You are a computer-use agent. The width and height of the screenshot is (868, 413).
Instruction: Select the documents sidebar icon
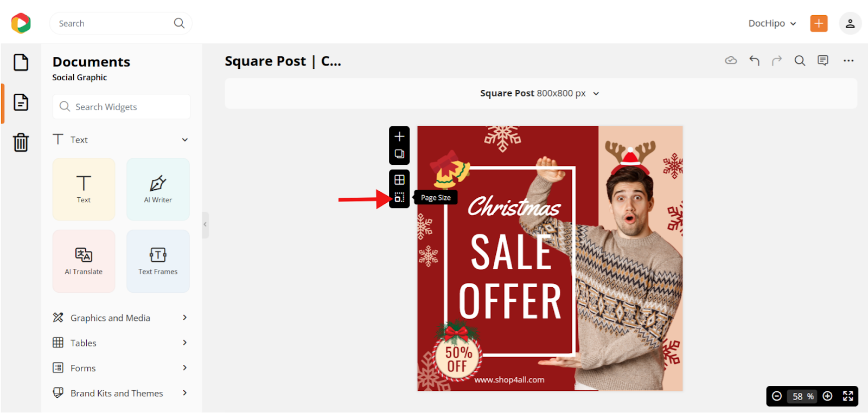coord(21,102)
